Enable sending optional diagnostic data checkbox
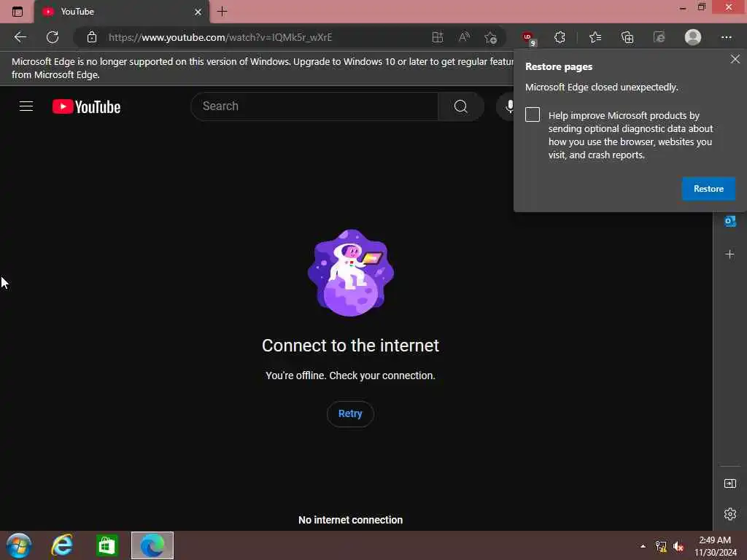Viewport: 747px width, 560px height. point(533,114)
